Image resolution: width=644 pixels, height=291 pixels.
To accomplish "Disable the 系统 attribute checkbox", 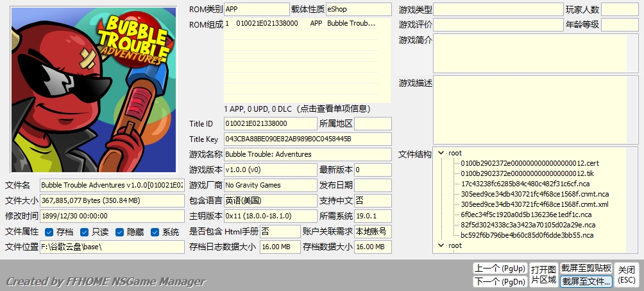I will (x=155, y=232).
